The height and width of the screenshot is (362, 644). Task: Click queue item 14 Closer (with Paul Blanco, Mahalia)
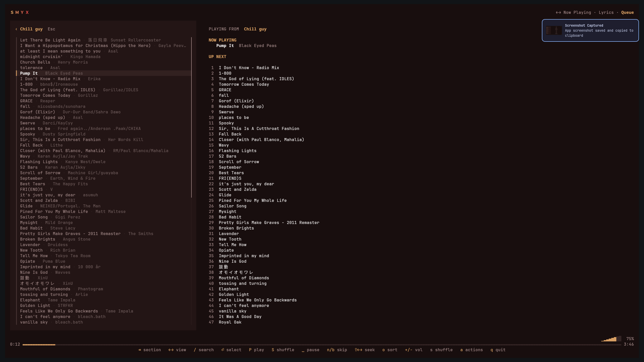[x=261, y=140]
